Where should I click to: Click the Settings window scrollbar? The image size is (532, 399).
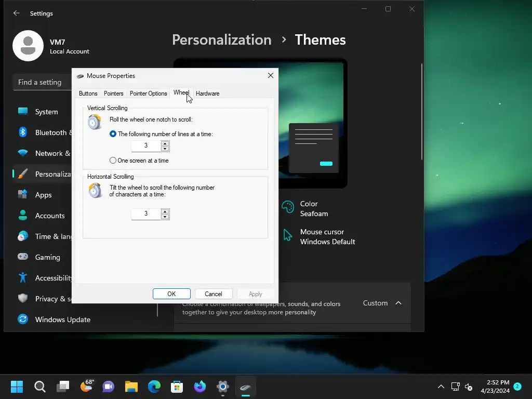tap(422, 111)
